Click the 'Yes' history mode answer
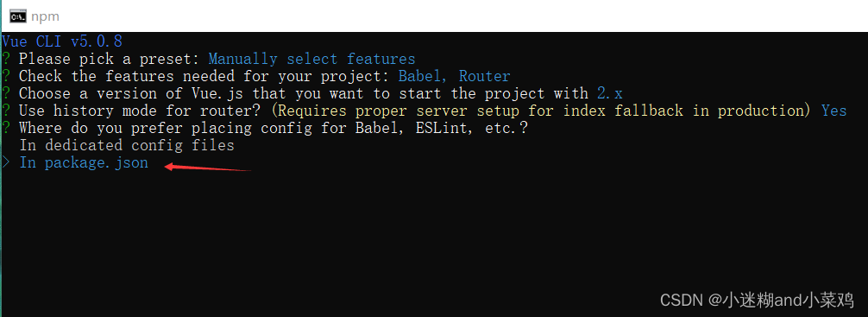The height and width of the screenshot is (317, 868). click(833, 111)
